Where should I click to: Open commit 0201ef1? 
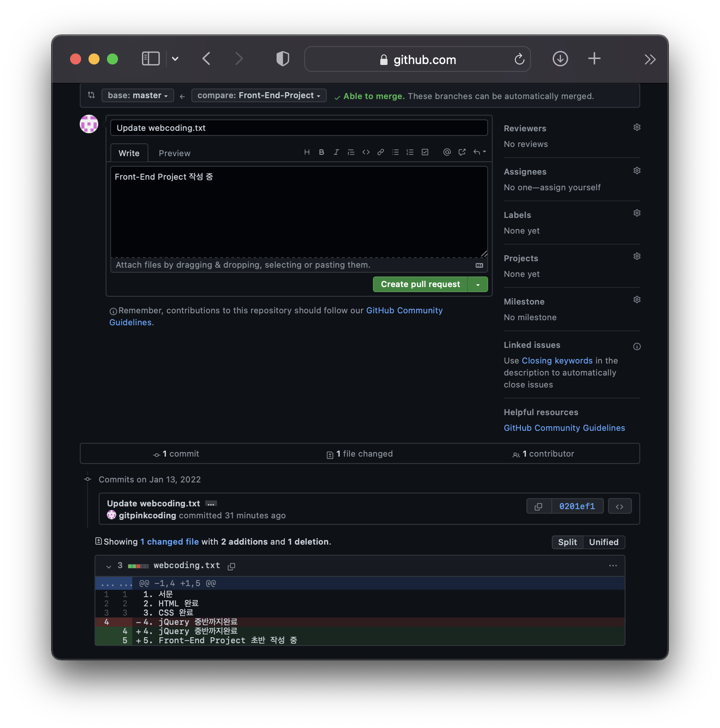[x=577, y=506]
